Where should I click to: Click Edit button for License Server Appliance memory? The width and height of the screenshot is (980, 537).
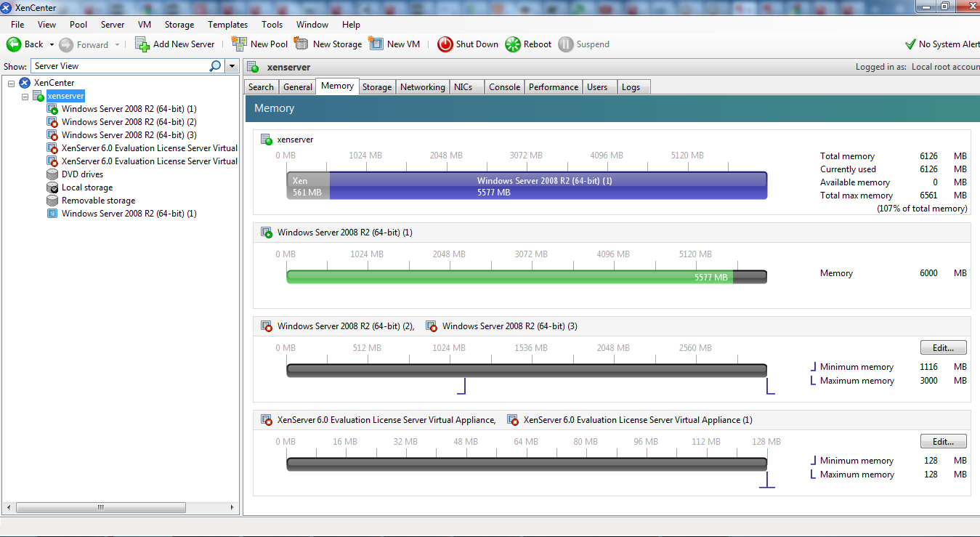point(944,441)
